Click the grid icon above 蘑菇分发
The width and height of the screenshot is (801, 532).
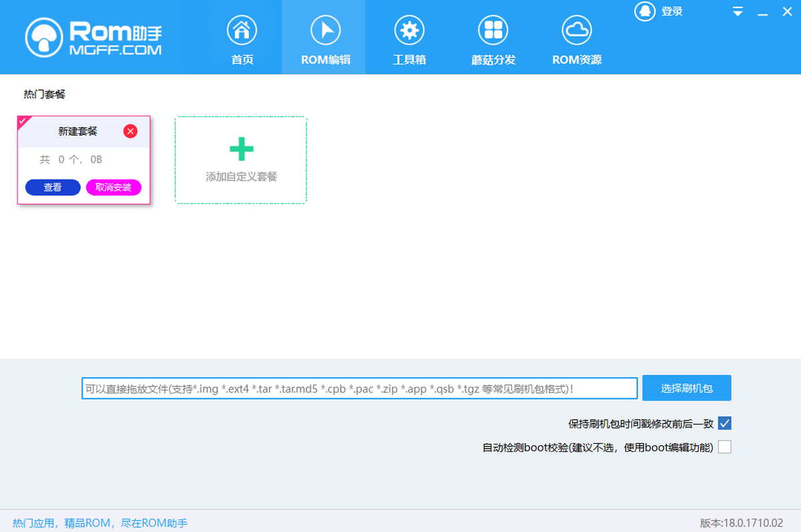point(493,29)
